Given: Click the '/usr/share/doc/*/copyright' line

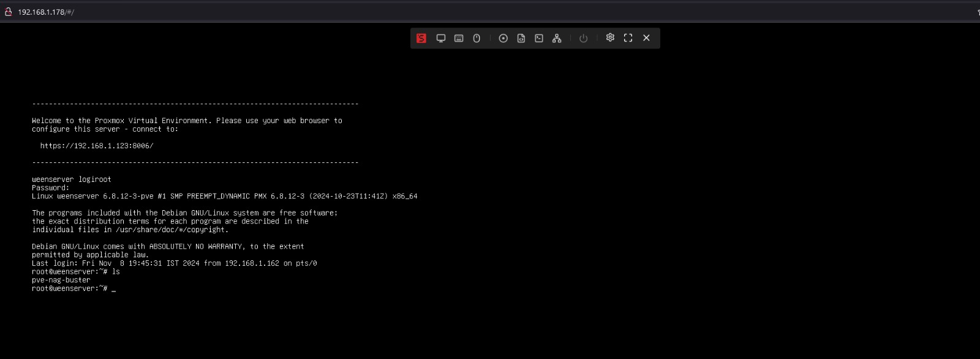Looking at the screenshot, I should pos(130,230).
